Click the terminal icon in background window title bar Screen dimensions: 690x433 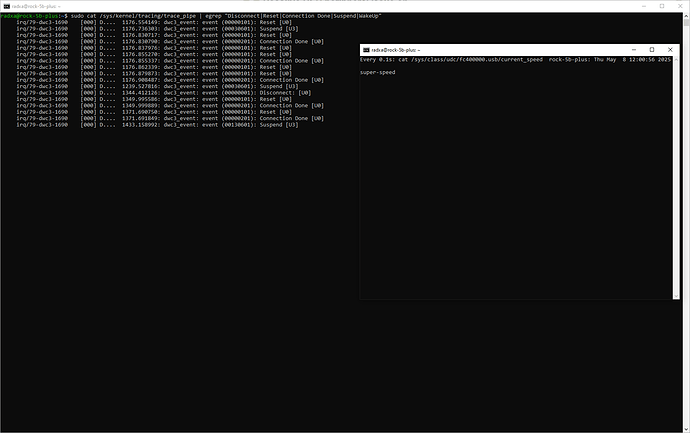click(7, 7)
